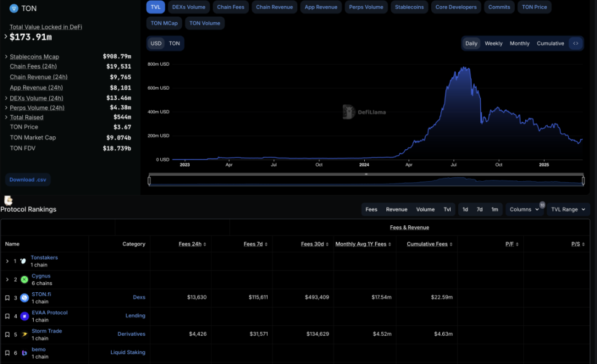Toggle DEXs Volume chart metric
The width and height of the screenshot is (597, 364).
189,7
